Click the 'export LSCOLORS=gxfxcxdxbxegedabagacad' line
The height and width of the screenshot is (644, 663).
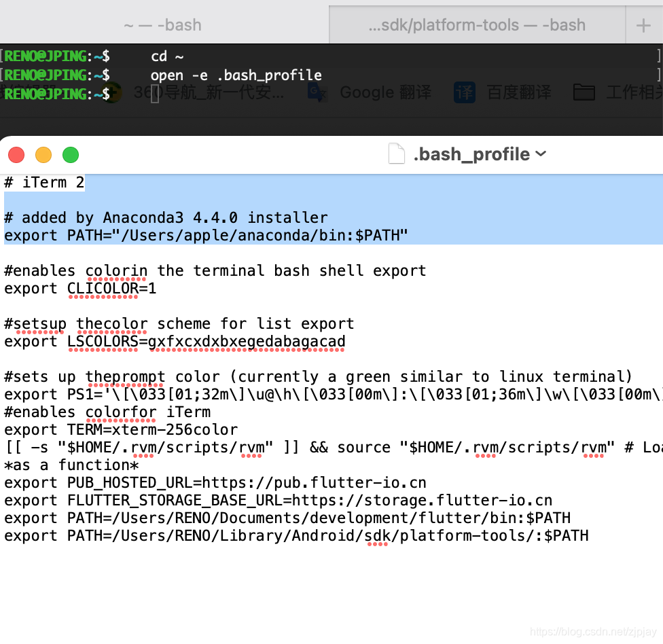click(x=175, y=342)
